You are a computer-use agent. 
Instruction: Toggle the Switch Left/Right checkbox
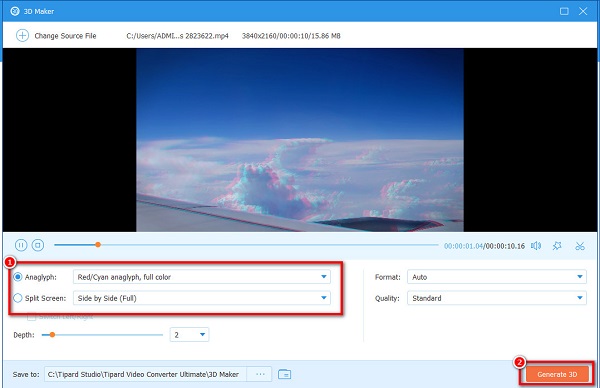pyautogui.click(x=32, y=317)
